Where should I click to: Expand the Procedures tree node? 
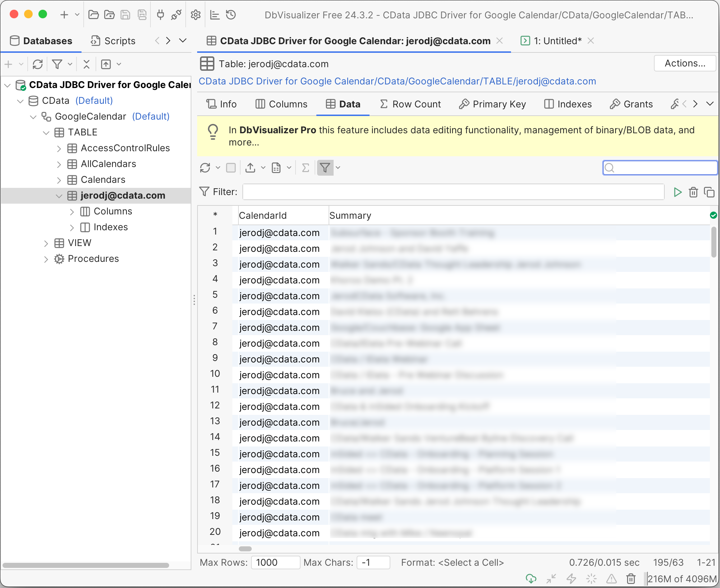pyautogui.click(x=46, y=259)
